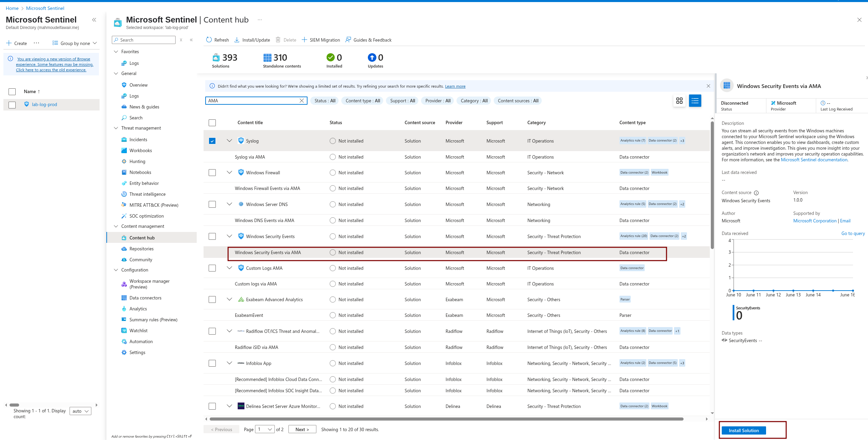Clear the AMA search text
Viewport: 868px width, 440px height.
click(x=302, y=101)
